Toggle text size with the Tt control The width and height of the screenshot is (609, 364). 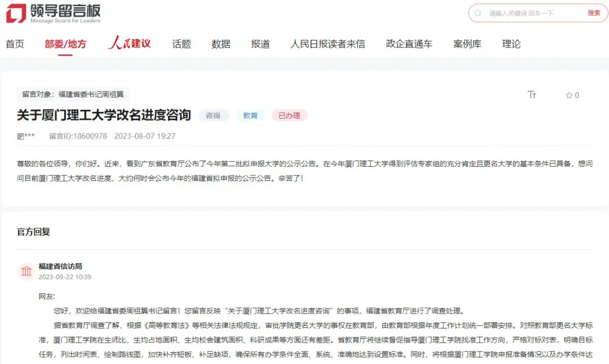[x=532, y=95]
